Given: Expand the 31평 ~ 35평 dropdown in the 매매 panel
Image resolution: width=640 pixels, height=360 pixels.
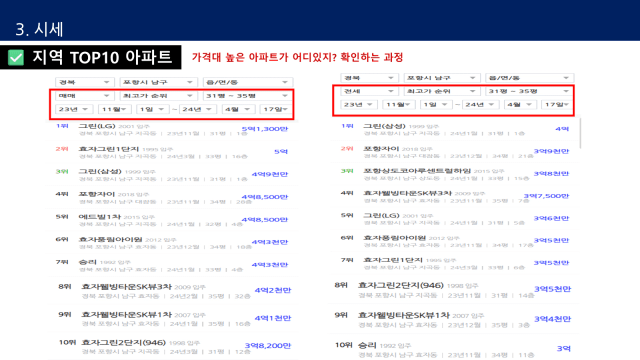Looking at the screenshot, I should [247, 96].
